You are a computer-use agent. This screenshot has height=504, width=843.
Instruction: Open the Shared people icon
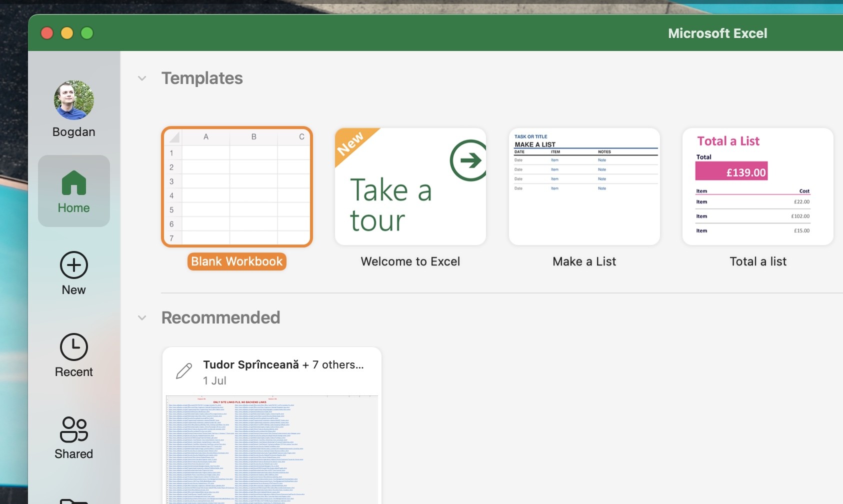[74, 429]
